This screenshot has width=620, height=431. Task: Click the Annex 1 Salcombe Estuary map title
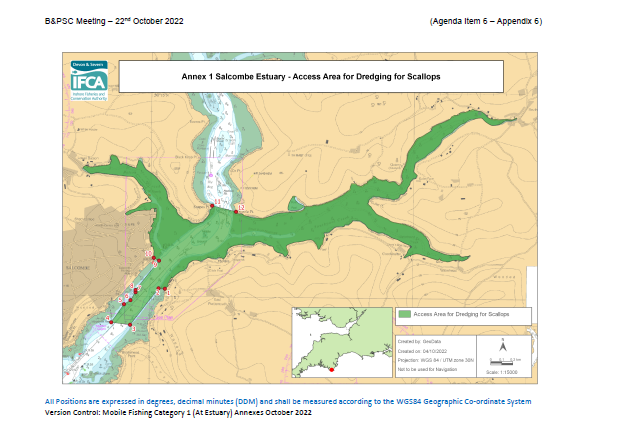click(311, 77)
